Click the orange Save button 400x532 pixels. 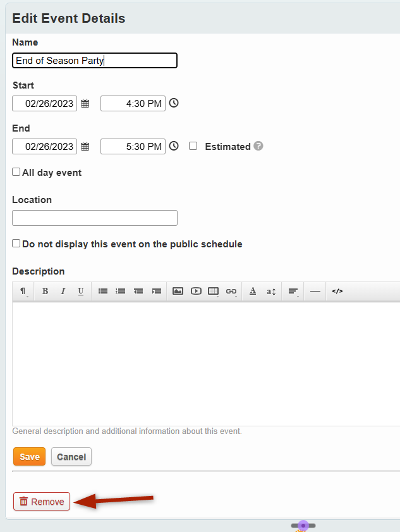29,457
